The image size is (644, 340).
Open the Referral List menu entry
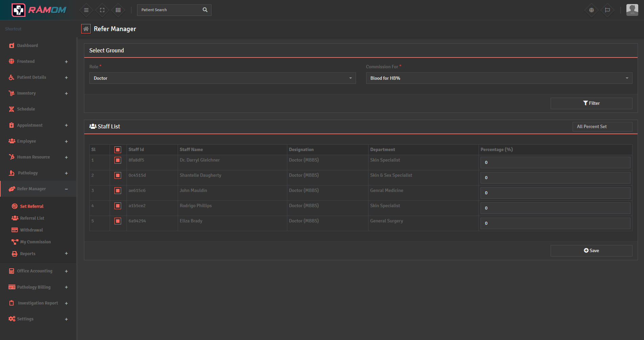point(32,218)
